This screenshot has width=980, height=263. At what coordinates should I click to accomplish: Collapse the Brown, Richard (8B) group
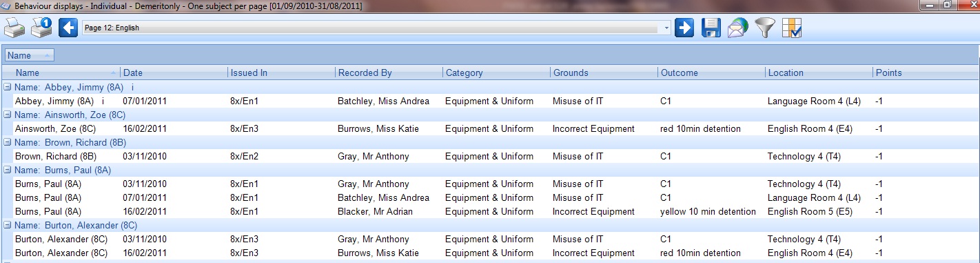[7, 143]
